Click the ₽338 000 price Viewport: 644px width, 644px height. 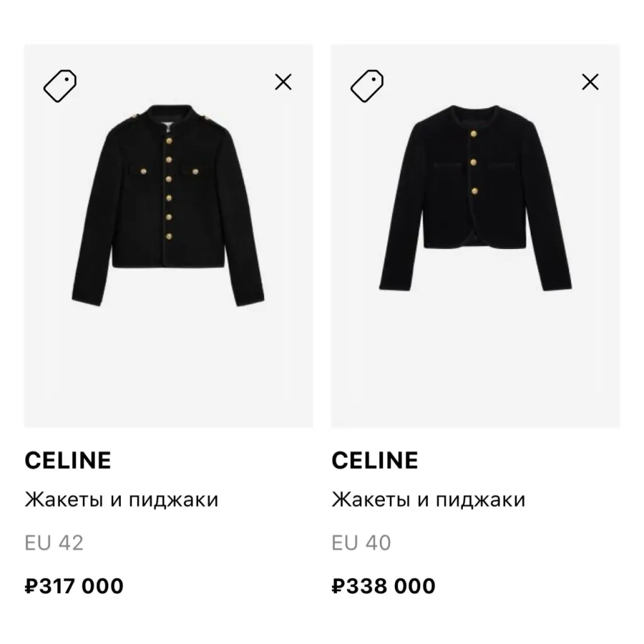pyautogui.click(x=383, y=586)
